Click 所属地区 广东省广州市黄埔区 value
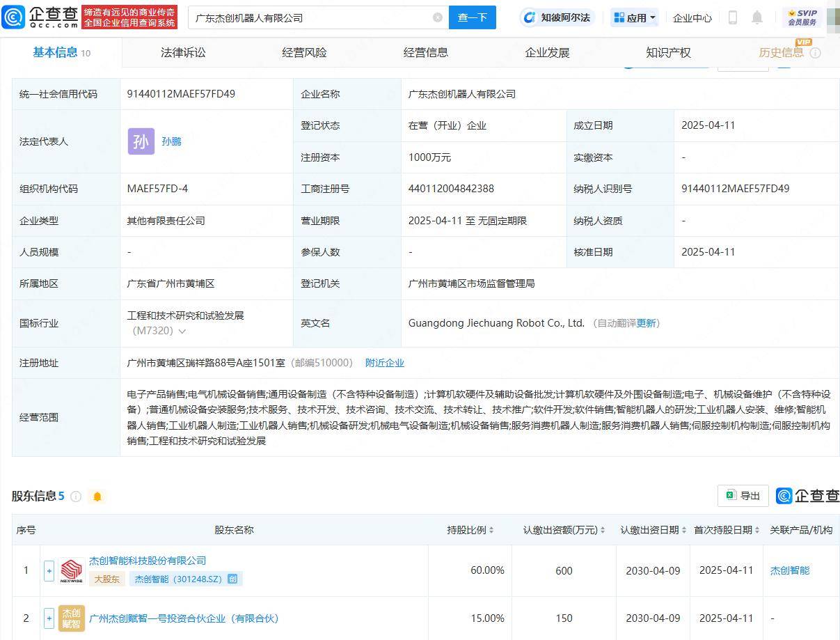 click(x=171, y=283)
